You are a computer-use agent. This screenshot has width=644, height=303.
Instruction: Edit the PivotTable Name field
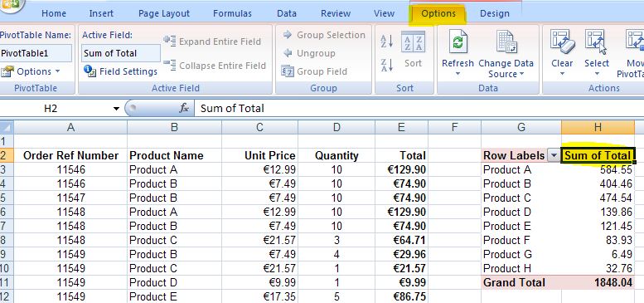point(36,53)
